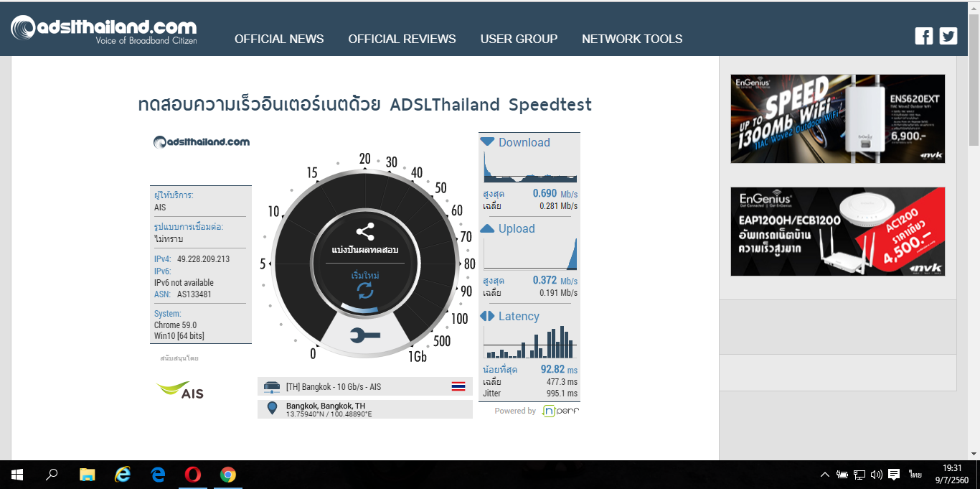Click max download value 0.690 Mb/s
Screen dimensions: 980x489
click(555, 194)
